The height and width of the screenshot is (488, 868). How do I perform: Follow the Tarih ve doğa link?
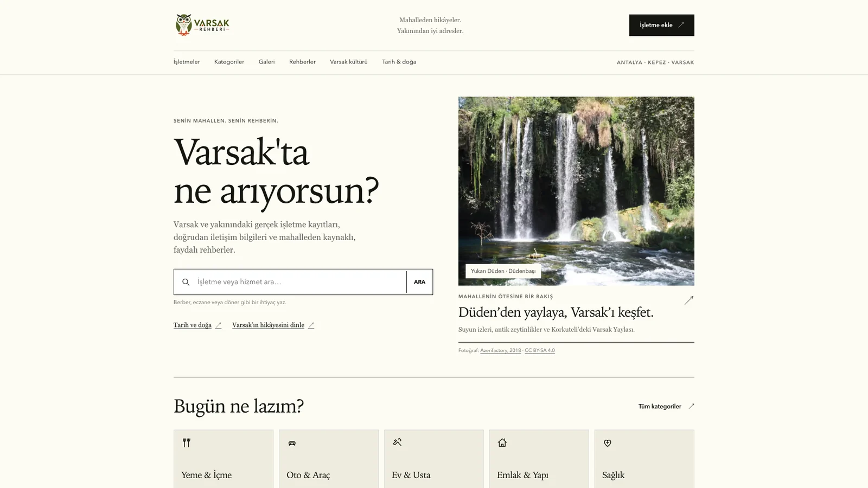pyautogui.click(x=197, y=325)
